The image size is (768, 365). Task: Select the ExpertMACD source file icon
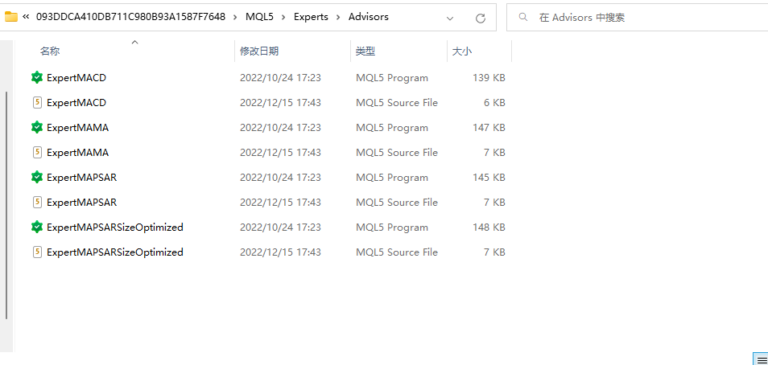[37, 102]
